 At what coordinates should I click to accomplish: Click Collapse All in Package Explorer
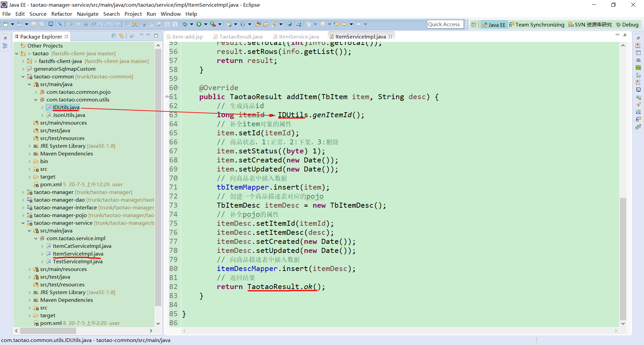[x=114, y=36]
